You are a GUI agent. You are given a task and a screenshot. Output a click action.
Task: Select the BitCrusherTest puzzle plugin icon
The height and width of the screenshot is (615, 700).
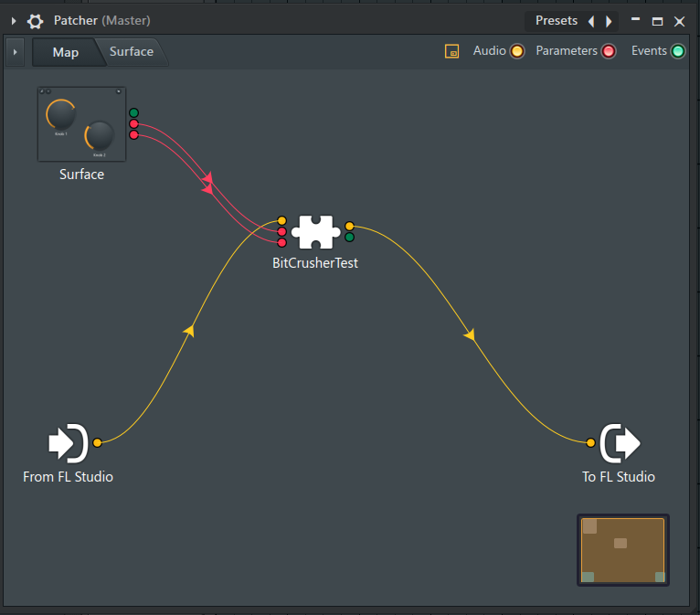coord(316,232)
